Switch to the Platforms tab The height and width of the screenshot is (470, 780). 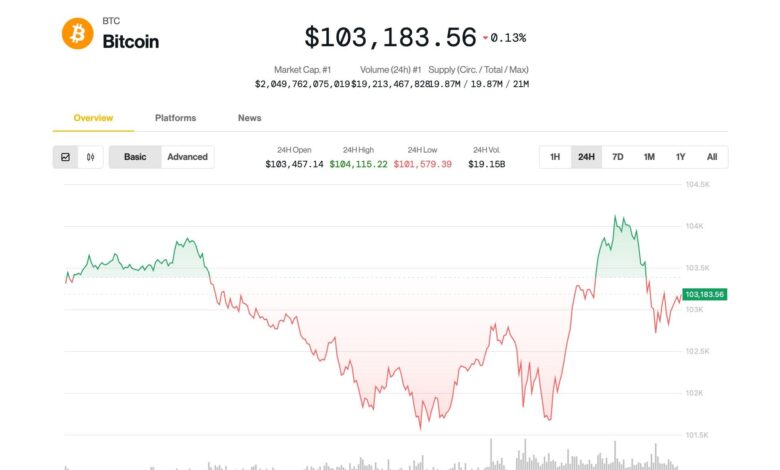175,118
